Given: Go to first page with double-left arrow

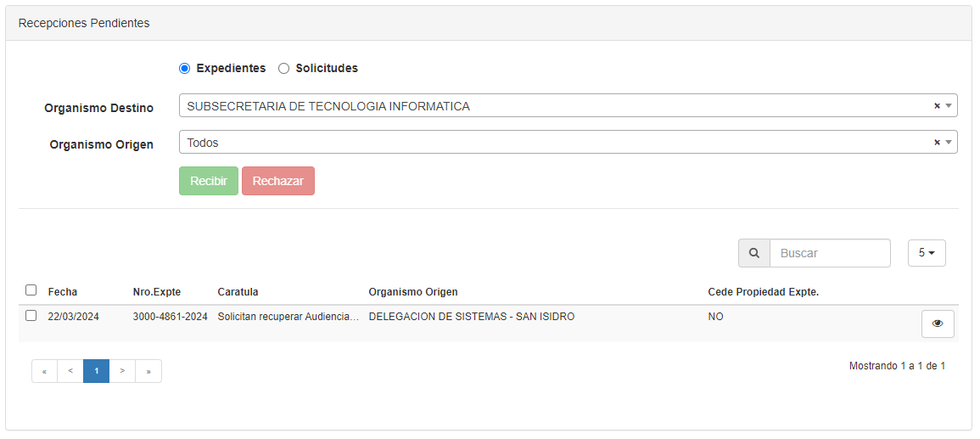Looking at the screenshot, I should [x=44, y=371].
